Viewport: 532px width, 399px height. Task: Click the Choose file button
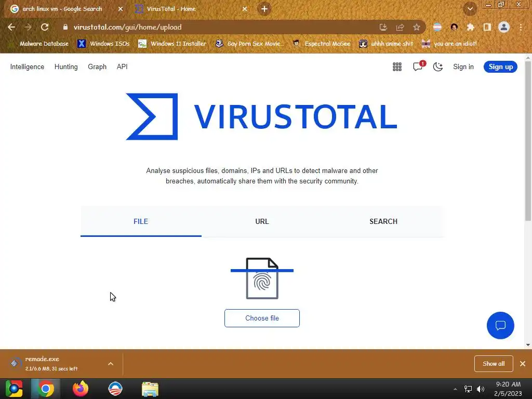tap(262, 318)
